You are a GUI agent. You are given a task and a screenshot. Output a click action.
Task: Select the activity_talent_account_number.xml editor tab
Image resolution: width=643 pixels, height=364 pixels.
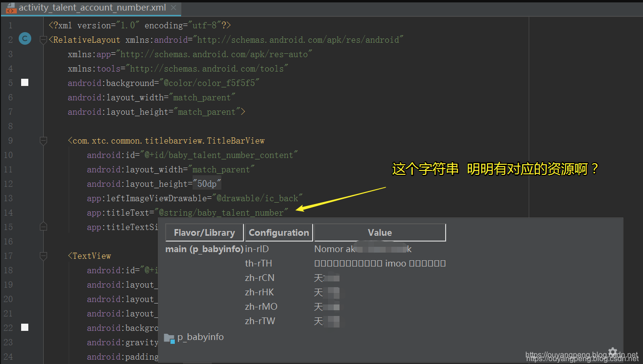tap(91, 8)
